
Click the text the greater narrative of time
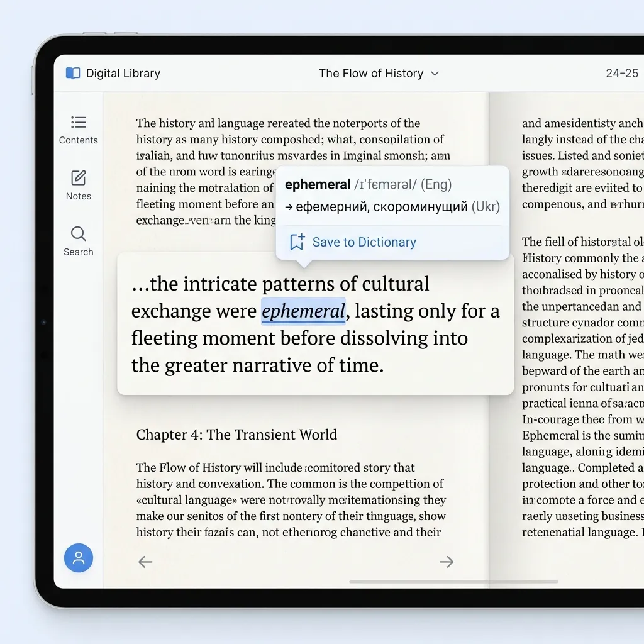point(257,365)
